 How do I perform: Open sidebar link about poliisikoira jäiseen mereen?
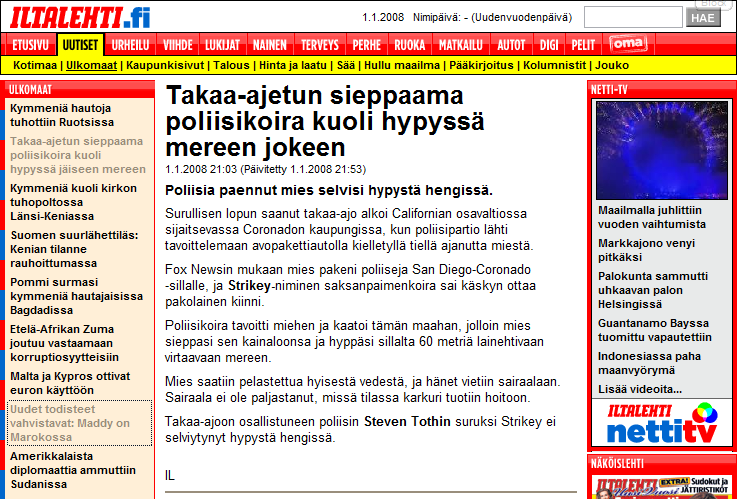(x=78, y=156)
